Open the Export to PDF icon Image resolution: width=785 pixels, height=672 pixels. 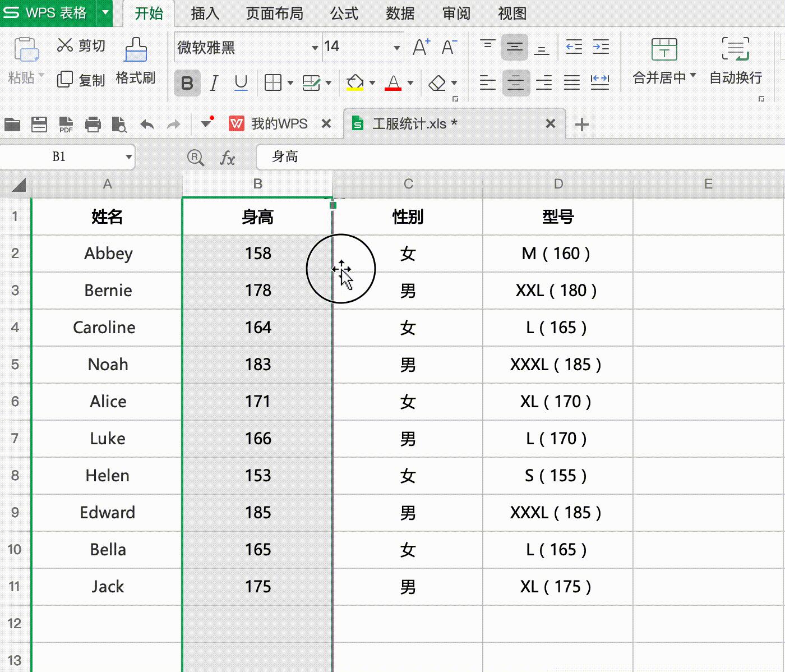[66, 124]
